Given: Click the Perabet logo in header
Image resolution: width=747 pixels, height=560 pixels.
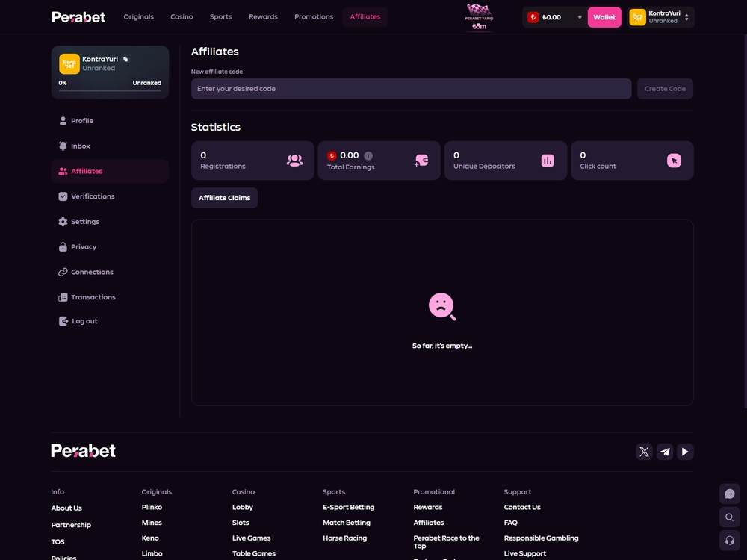Looking at the screenshot, I should click(x=78, y=17).
